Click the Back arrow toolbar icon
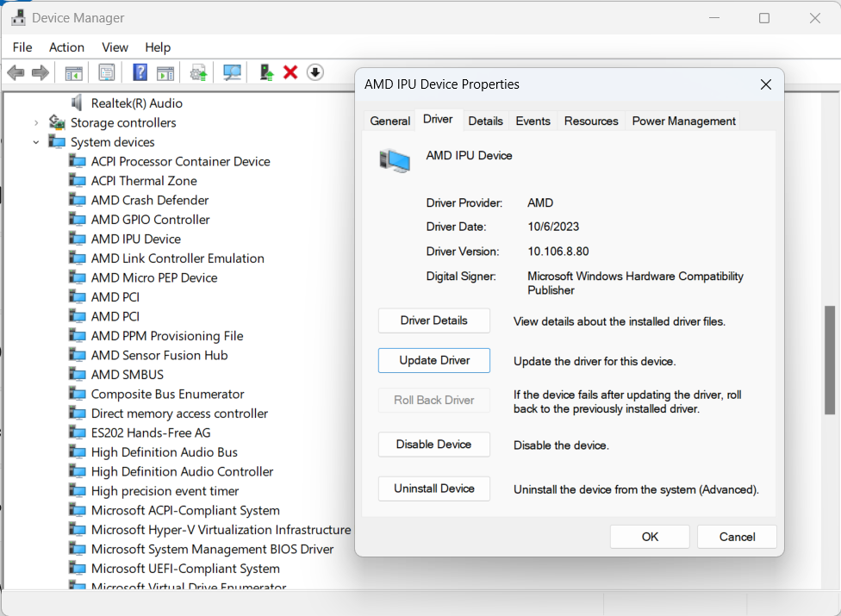841x616 pixels. point(16,72)
